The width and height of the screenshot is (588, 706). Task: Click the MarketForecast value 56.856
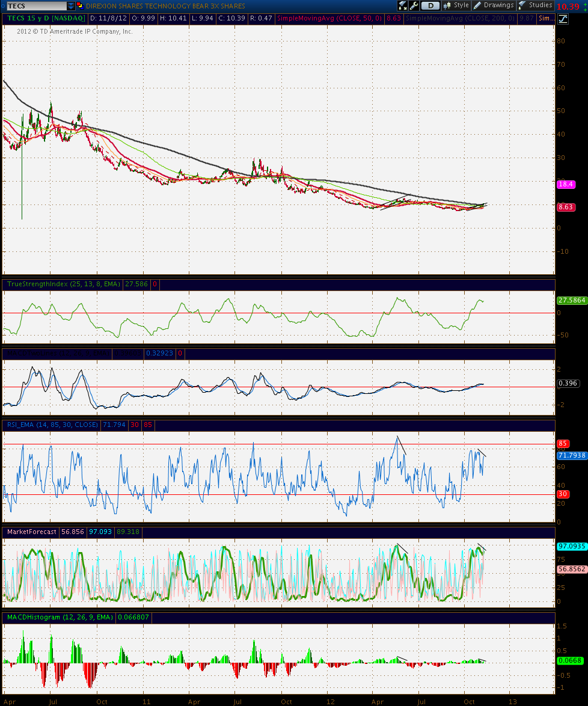point(73,532)
